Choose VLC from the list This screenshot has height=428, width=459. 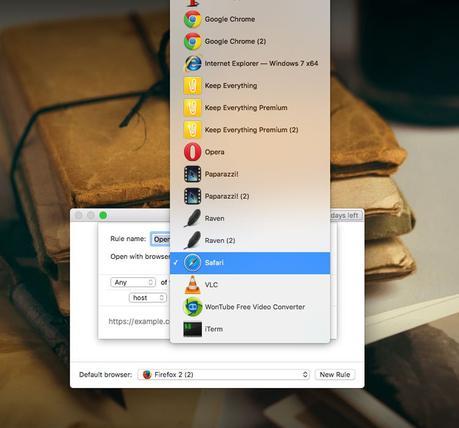tap(250, 285)
